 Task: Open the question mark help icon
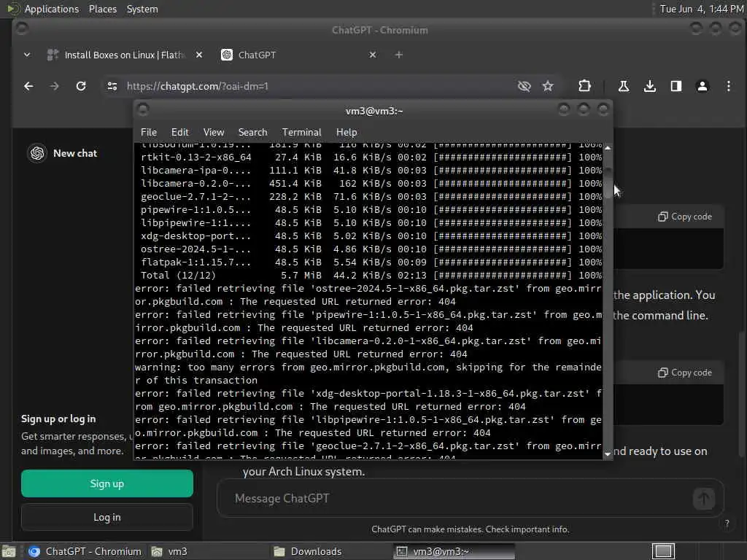(x=727, y=524)
